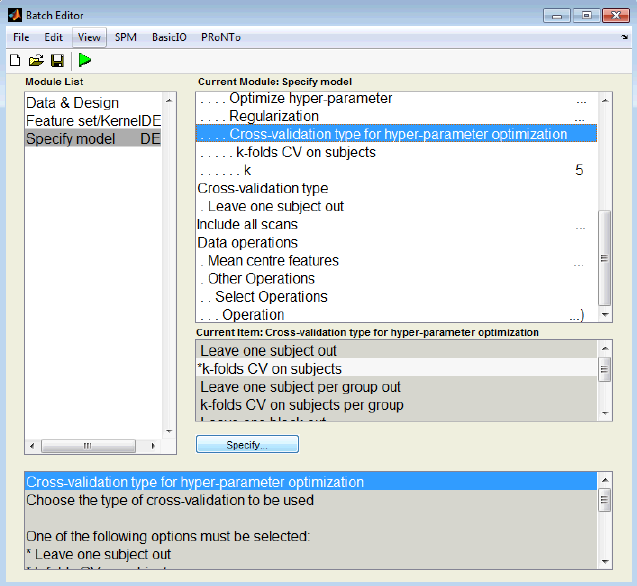Select the Mean centre features row
Image resolution: width=637 pixels, height=586 pixels.
pyautogui.click(x=396, y=260)
